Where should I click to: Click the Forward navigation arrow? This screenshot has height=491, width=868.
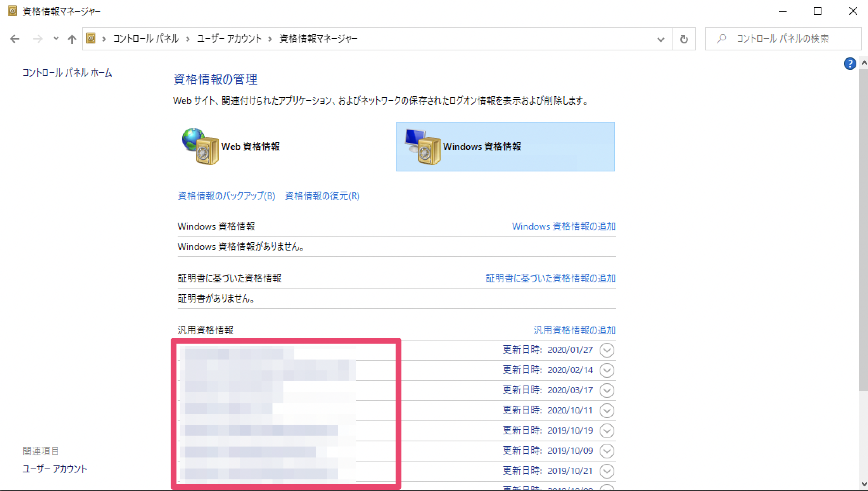(x=38, y=39)
